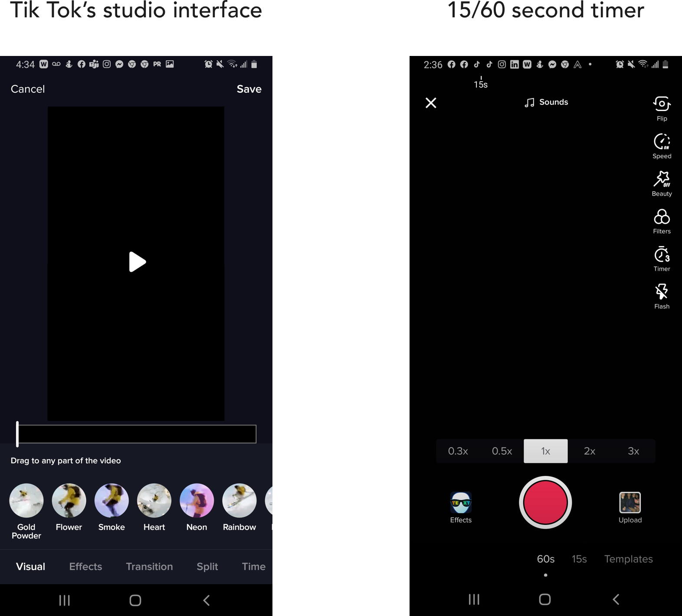Tap alarm status icon on right phone
The image size is (682, 616).
[x=620, y=64]
